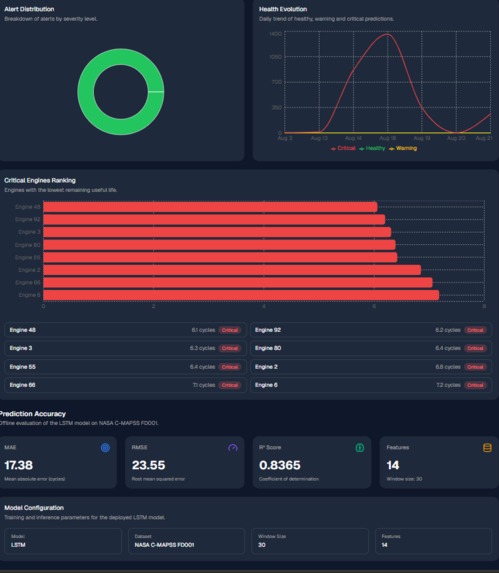This screenshot has width=499, height=573.
Task: Click the 1400 label on chart y-axis
Action: pos(276,34)
